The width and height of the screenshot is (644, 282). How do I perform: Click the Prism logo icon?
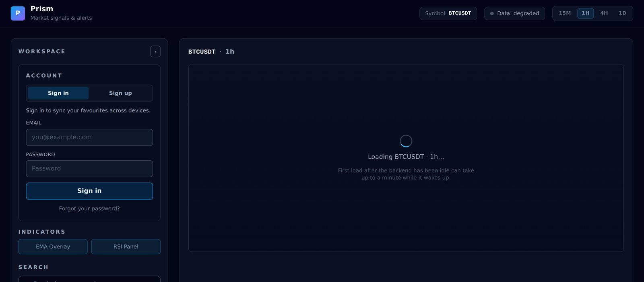18,13
